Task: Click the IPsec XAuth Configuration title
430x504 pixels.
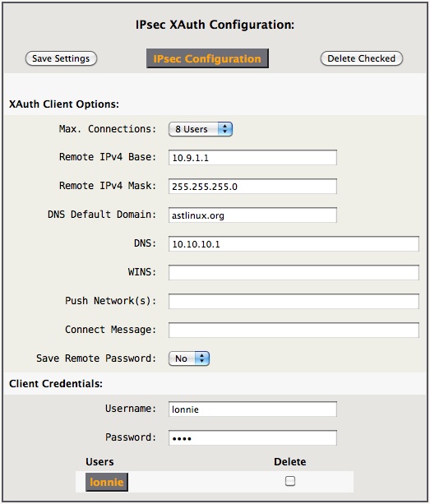Action: [x=215, y=25]
